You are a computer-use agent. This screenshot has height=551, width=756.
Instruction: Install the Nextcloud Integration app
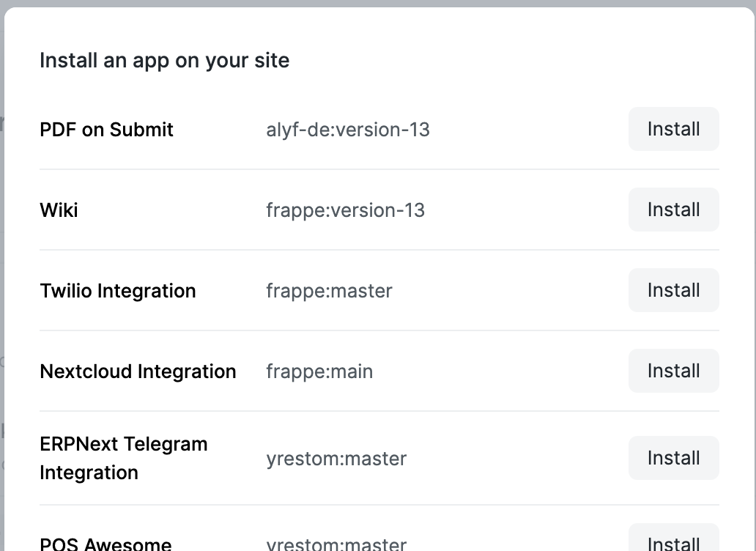click(672, 371)
